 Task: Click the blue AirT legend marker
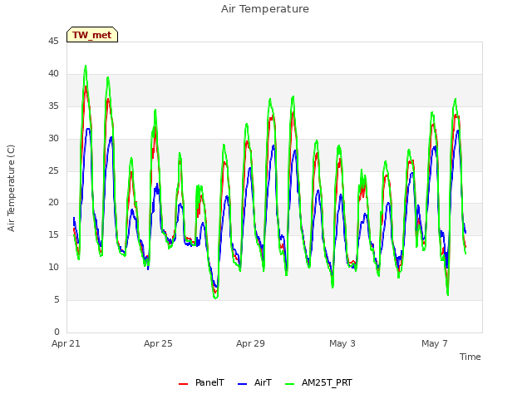click(242, 384)
